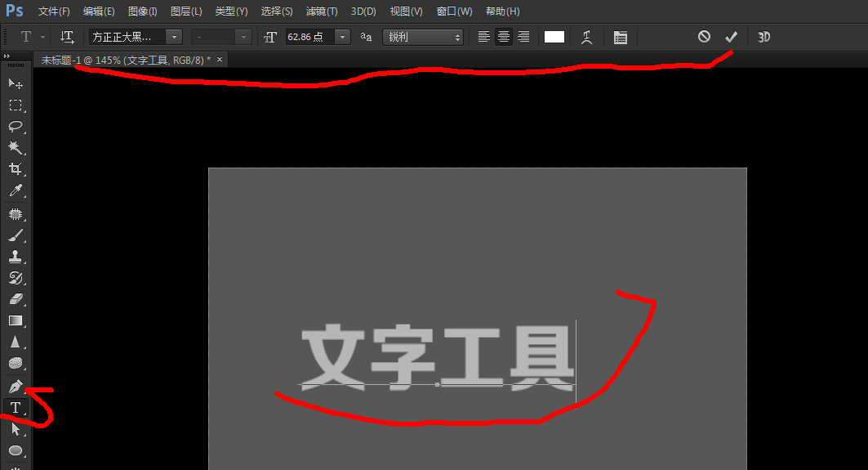Open the Type tool preset picker
Image resolution: width=868 pixels, height=470 pixels.
[32, 37]
